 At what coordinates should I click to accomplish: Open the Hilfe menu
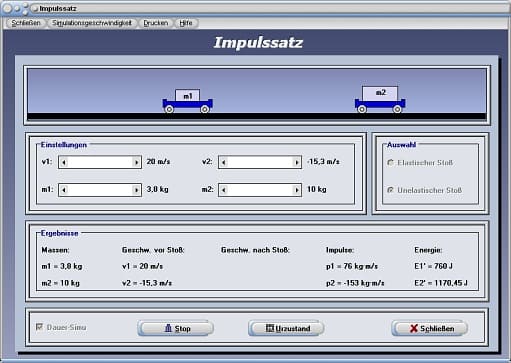tap(186, 23)
